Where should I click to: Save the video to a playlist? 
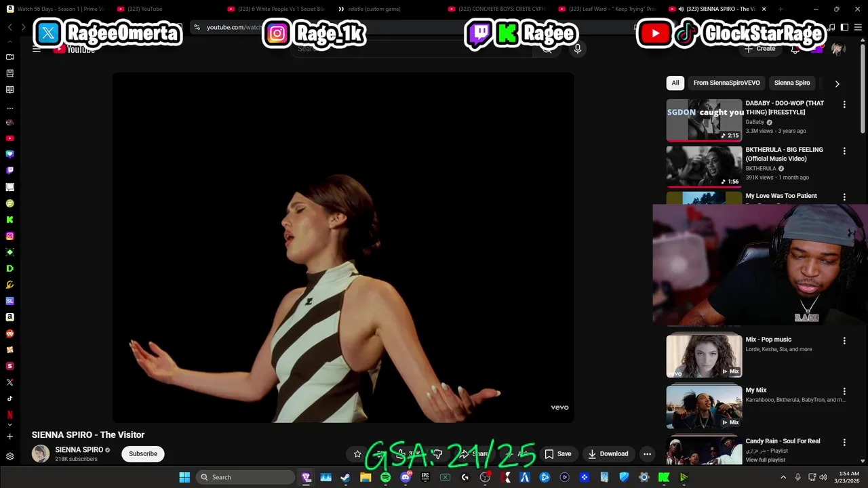point(558,453)
